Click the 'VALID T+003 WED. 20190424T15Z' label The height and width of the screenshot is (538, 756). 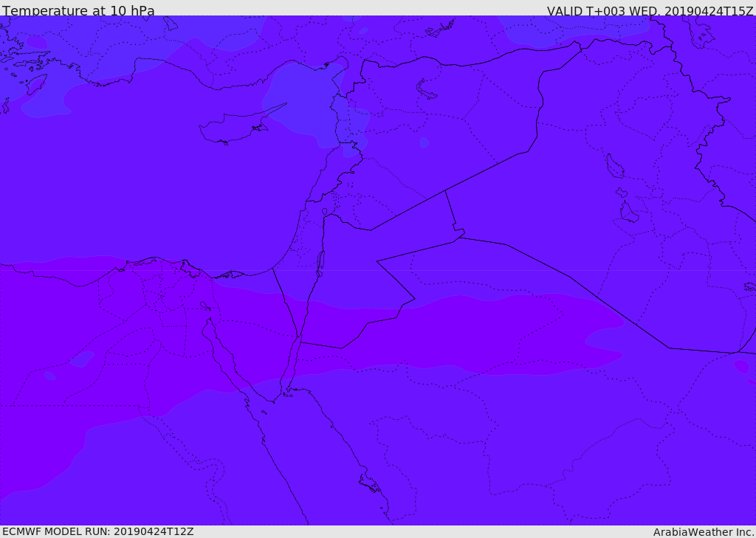[650, 11]
